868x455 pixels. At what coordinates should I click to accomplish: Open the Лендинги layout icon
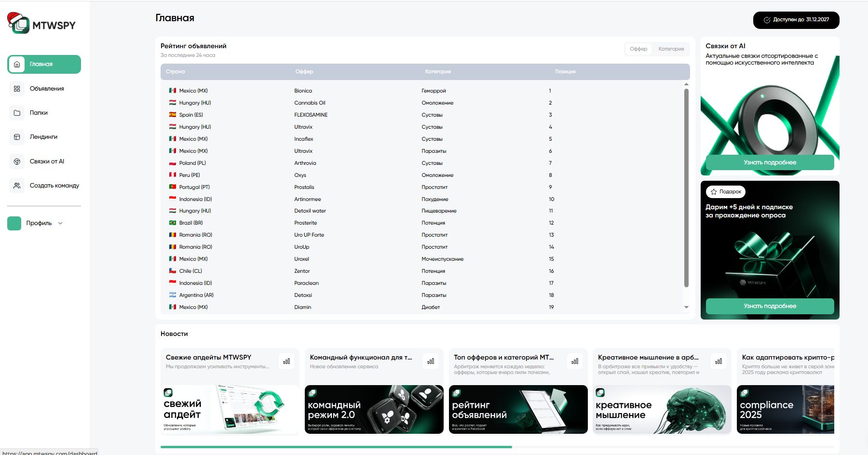17,137
